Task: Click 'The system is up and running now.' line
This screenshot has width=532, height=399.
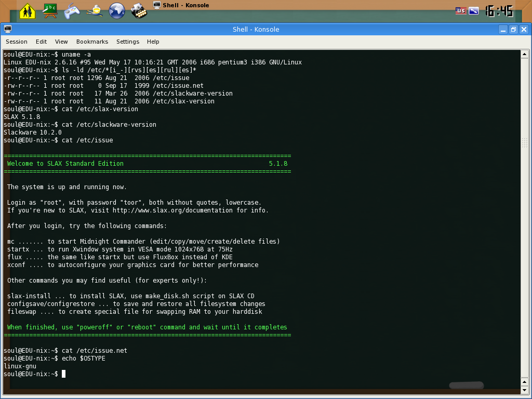Action: [67, 187]
